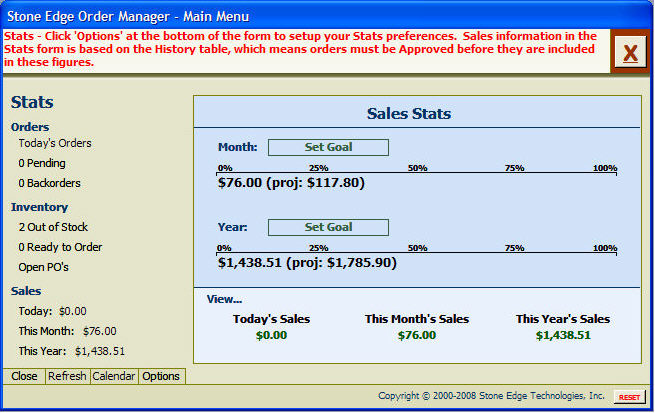The image size is (655, 413).
Task: Click the Stone Edge Order Manager title bar
Action: [x=328, y=16]
